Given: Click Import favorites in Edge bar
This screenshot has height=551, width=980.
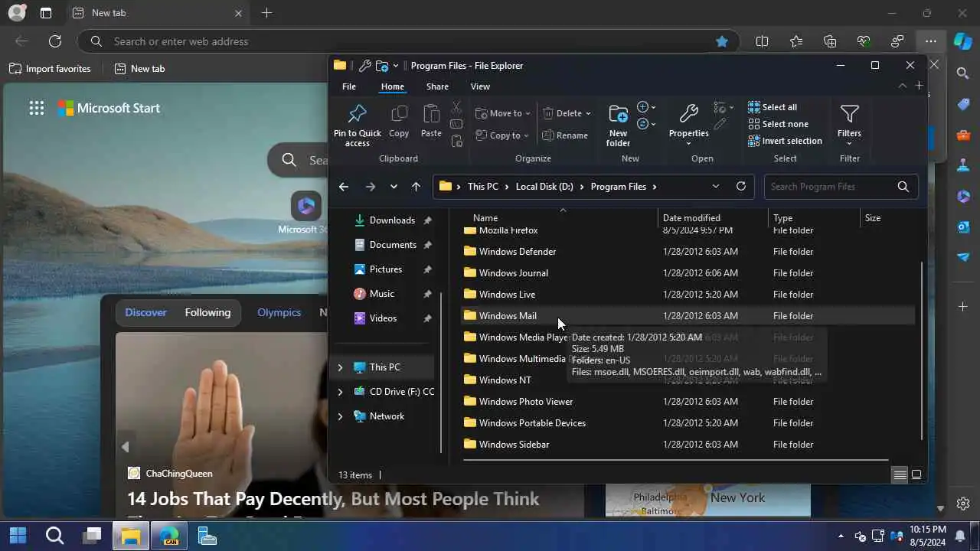Looking at the screenshot, I should coord(50,69).
